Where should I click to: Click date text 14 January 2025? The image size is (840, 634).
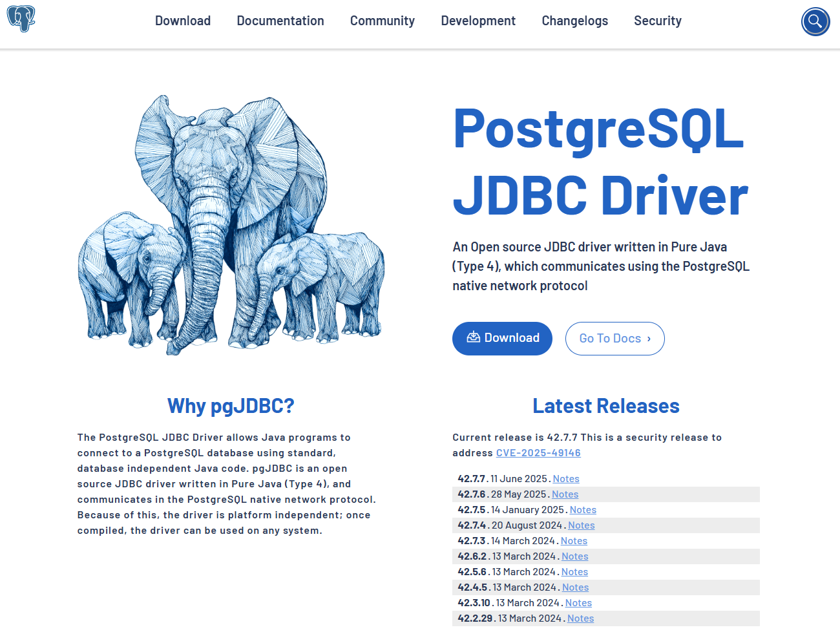pyautogui.click(x=527, y=510)
